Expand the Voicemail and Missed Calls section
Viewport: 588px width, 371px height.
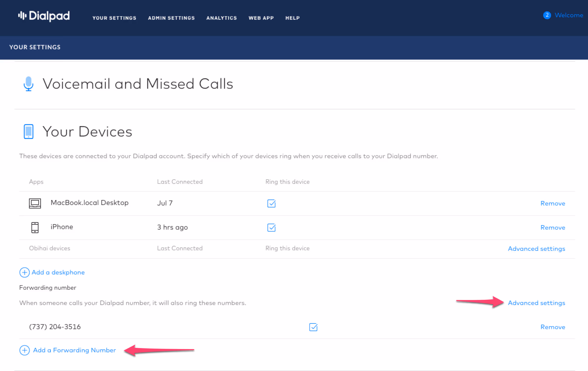coord(138,84)
